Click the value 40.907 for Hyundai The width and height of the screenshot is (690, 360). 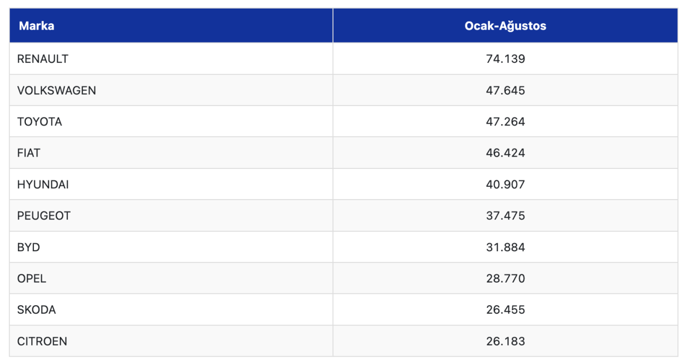505,184
